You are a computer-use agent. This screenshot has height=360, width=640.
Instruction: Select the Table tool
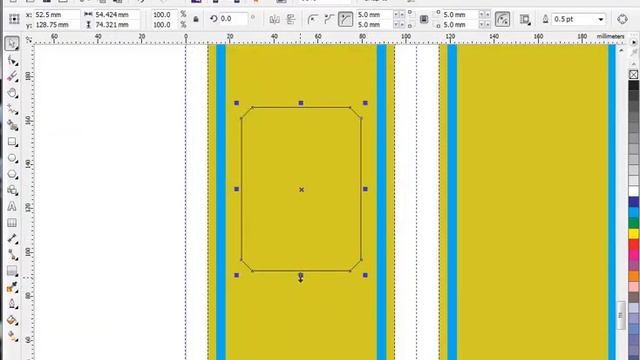12,222
